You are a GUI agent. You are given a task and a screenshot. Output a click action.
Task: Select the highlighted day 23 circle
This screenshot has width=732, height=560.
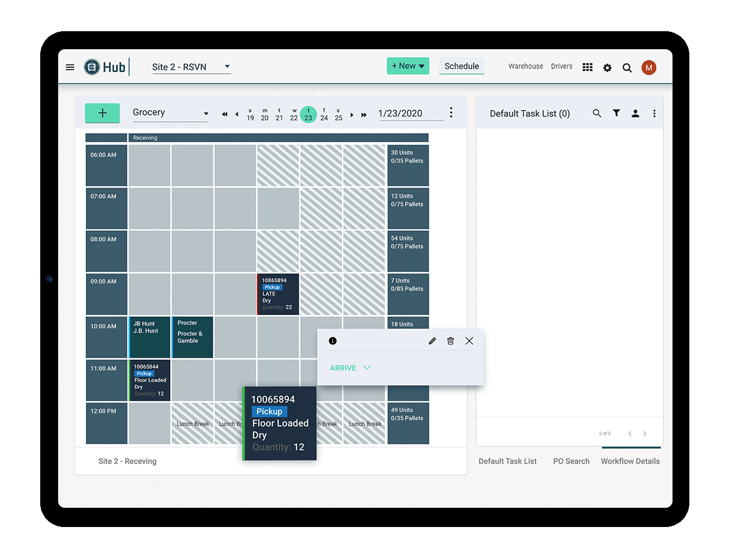309,114
